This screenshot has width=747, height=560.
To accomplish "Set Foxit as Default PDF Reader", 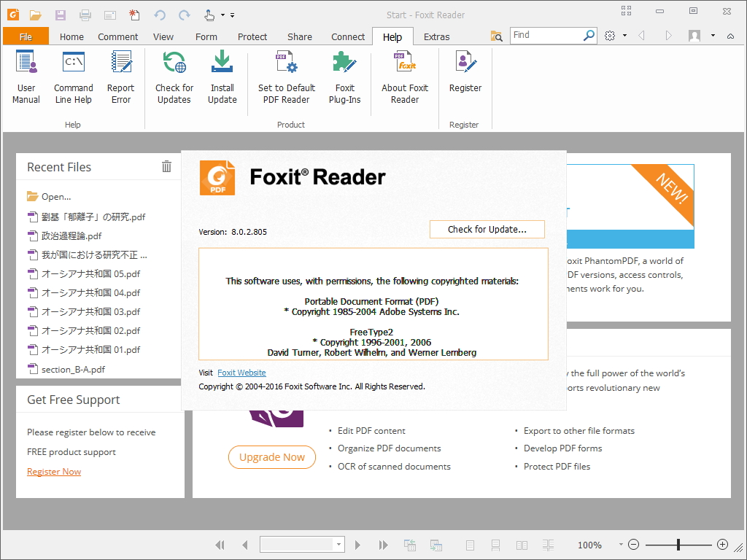I will (x=287, y=78).
